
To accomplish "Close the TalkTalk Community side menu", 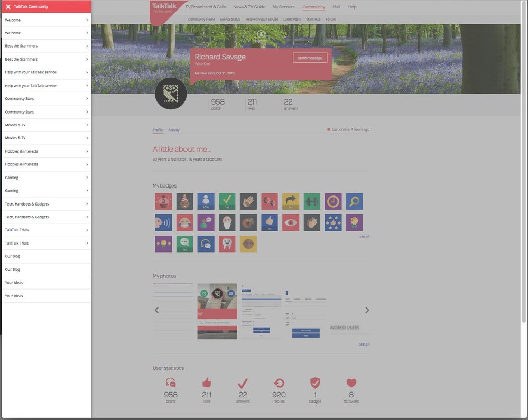I will (8, 7).
